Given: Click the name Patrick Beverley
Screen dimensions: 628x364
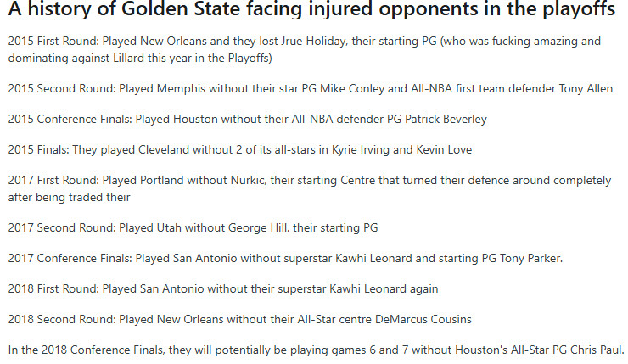Looking at the screenshot, I should 440,119.
